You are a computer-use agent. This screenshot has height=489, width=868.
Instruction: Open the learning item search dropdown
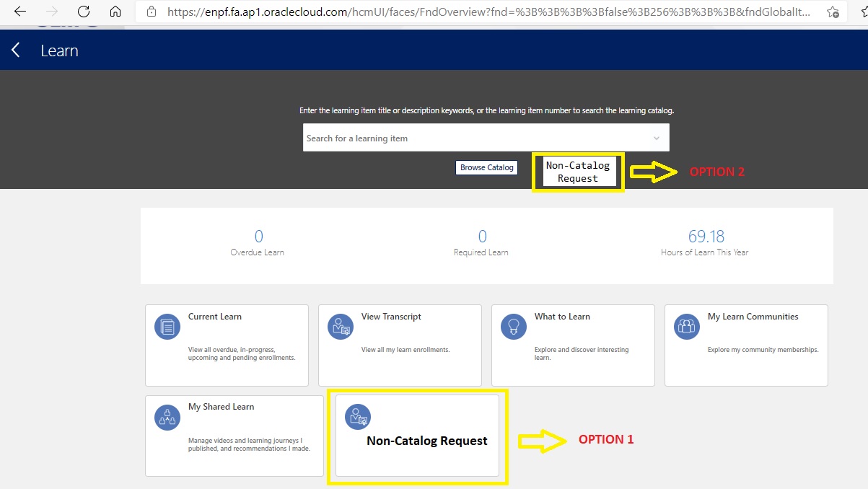point(656,137)
